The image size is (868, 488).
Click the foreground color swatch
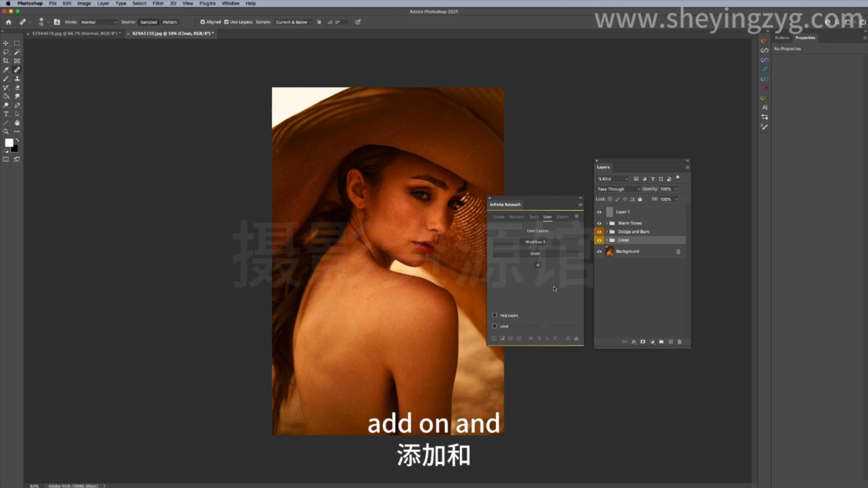click(x=9, y=143)
